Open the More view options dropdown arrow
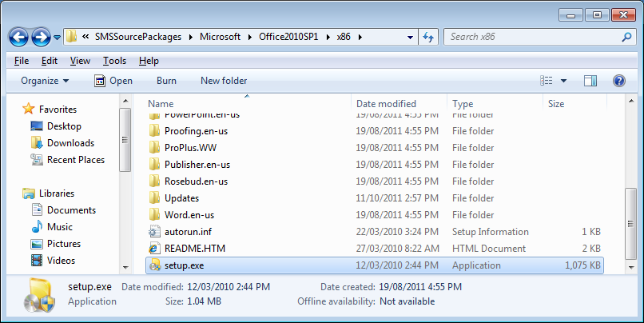Image resolution: width=644 pixels, height=323 pixels. tap(563, 81)
